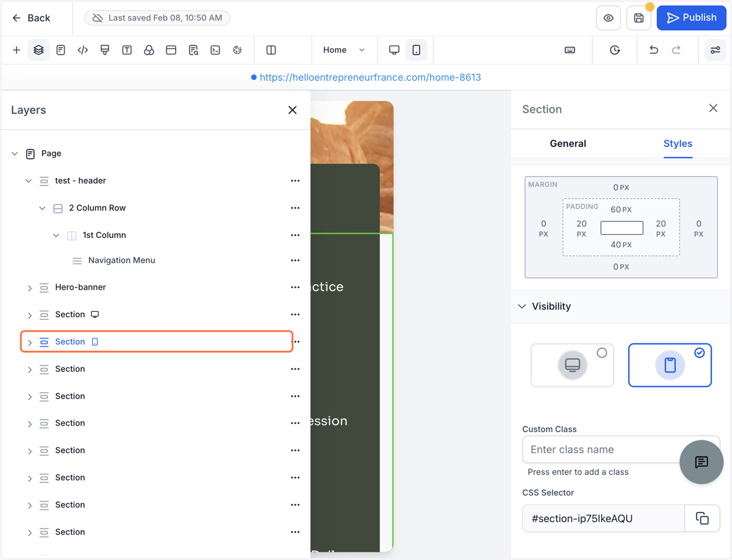Image resolution: width=732 pixels, height=560 pixels.
Task: Open the pages document icon in toolbar
Action: tap(60, 50)
